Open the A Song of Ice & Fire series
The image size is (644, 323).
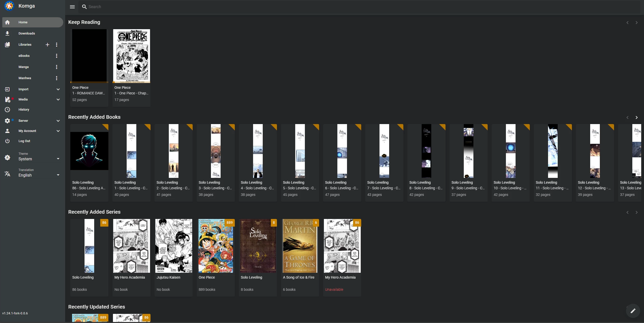(300, 246)
